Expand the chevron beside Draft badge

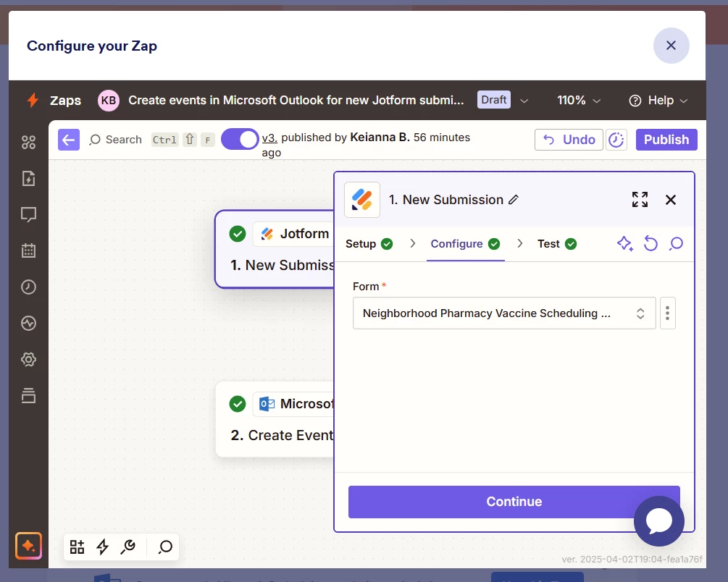point(524,101)
